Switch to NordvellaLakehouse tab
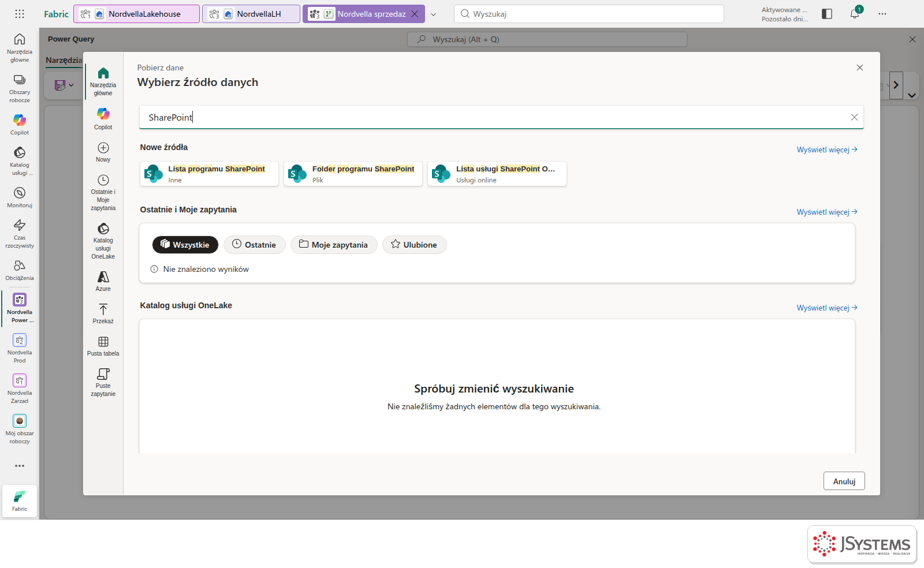 137,14
